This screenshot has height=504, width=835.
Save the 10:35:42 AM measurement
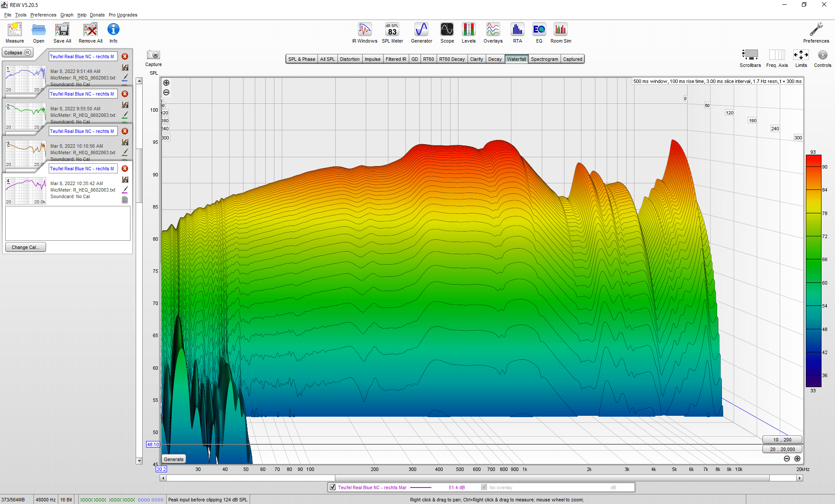pyautogui.click(x=125, y=179)
